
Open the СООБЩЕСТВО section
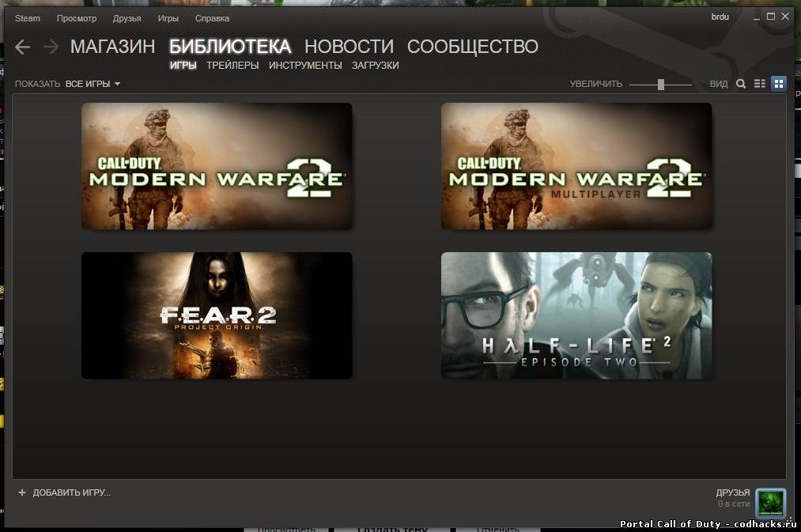click(473, 47)
